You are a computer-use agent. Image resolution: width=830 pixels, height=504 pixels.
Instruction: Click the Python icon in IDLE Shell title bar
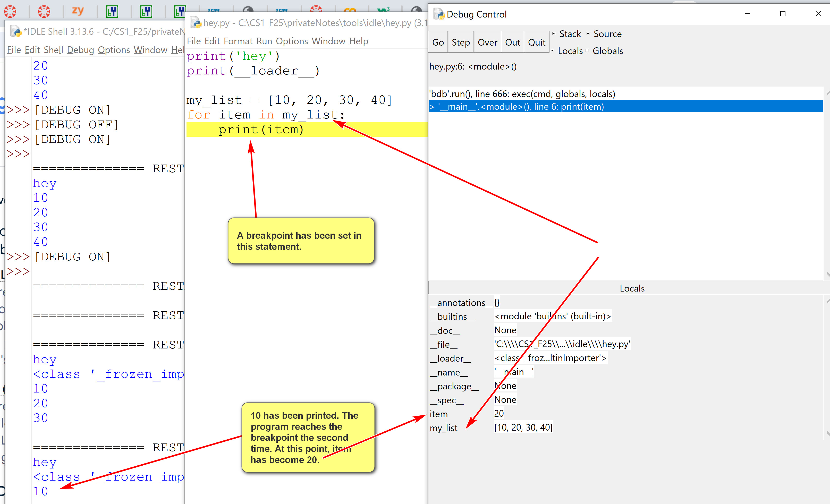pos(15,31)
